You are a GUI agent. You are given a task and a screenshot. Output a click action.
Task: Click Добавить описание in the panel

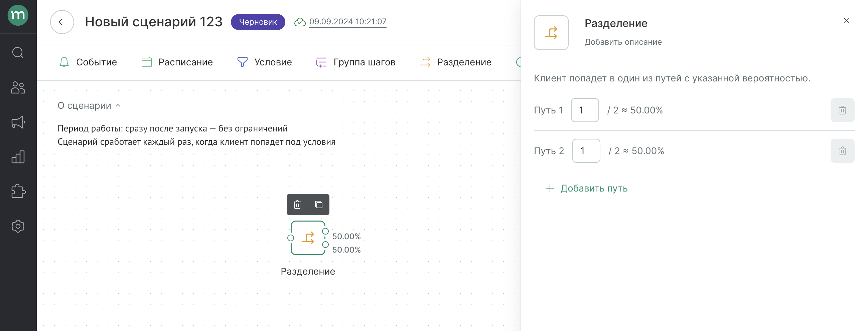click(623, 42)
